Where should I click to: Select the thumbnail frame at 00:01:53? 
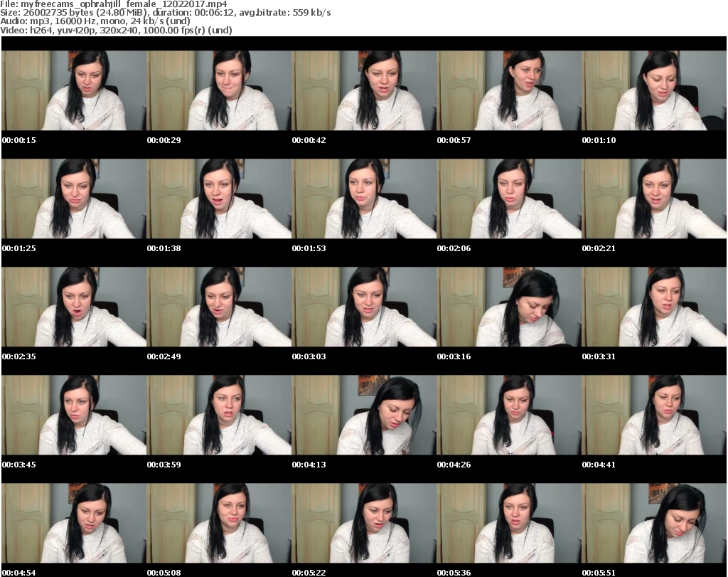(364, 198)
